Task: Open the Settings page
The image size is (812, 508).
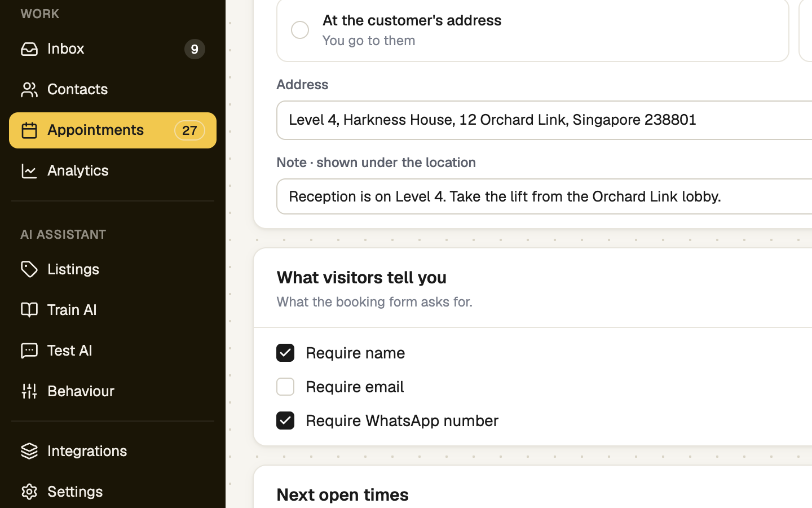Action: coord(113,492)
